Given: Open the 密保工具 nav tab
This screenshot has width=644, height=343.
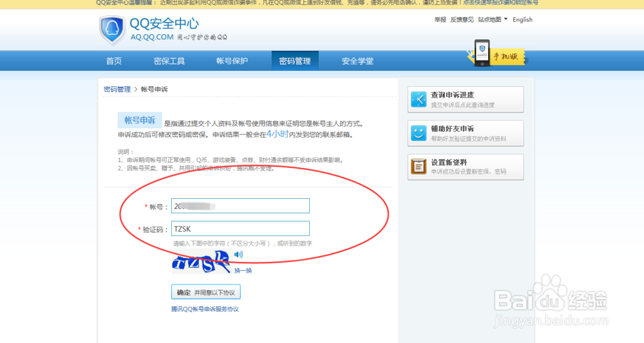Looking at the screenshot, I should point(169,61).
